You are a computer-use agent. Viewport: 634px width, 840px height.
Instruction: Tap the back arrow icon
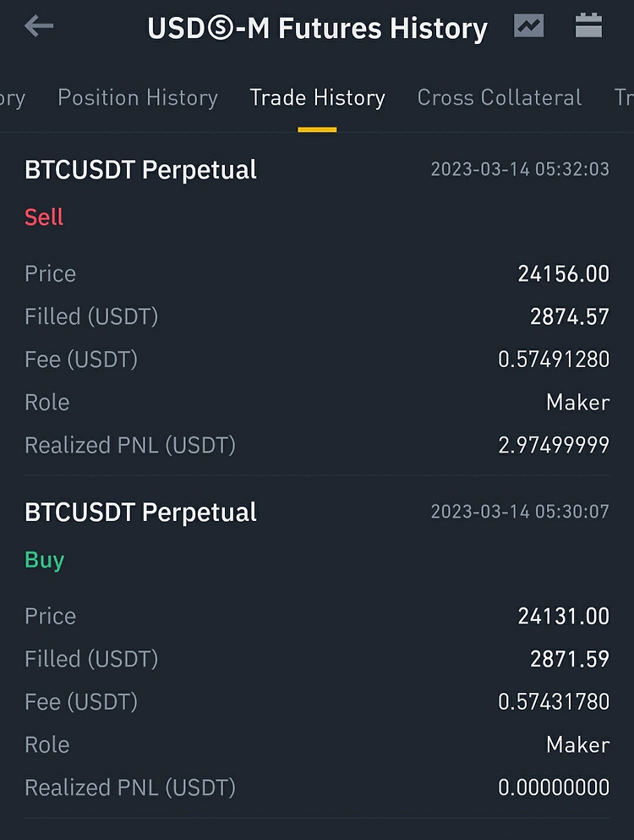pyautogui.click(x=39, y=25)
